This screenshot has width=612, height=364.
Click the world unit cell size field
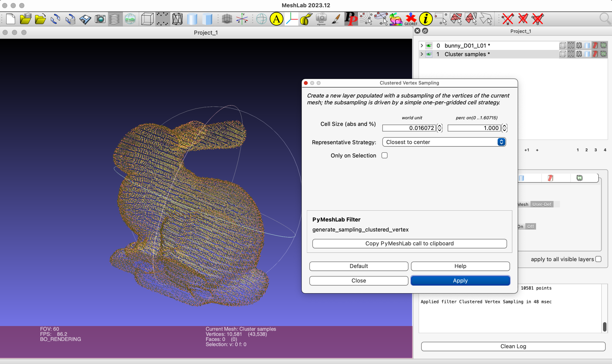409,128
